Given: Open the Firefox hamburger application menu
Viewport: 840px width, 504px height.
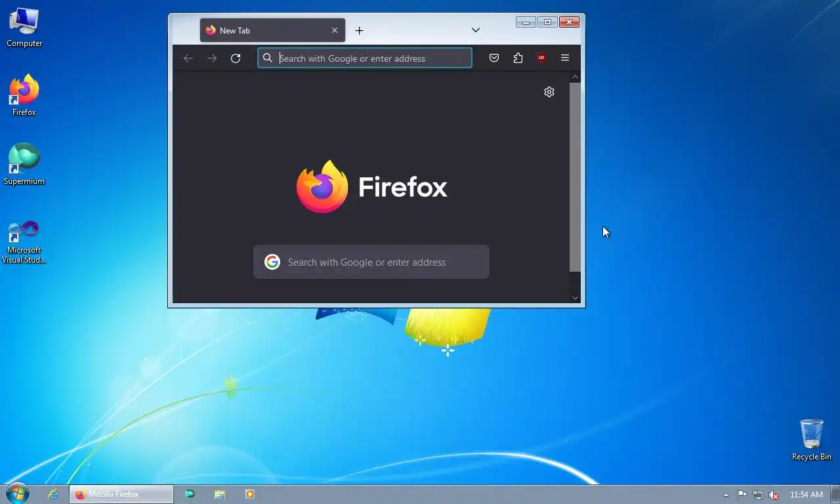Looking at the screenshot, I should pyautogui.click(x=564, y=58).
